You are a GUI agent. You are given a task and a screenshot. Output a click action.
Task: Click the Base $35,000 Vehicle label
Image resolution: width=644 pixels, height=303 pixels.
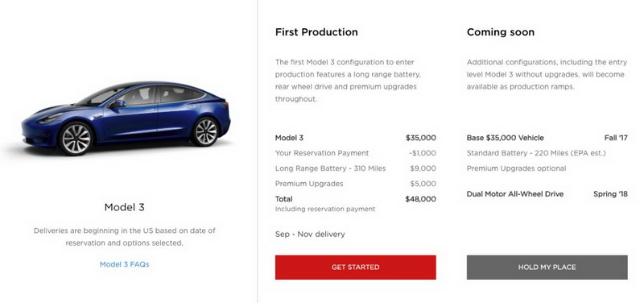click(506, 138)
